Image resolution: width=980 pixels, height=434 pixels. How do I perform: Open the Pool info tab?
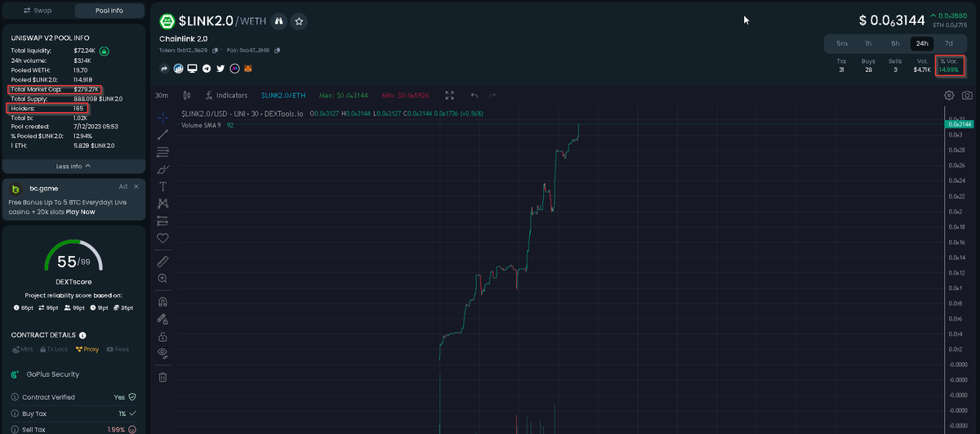(x=109, y=11)
